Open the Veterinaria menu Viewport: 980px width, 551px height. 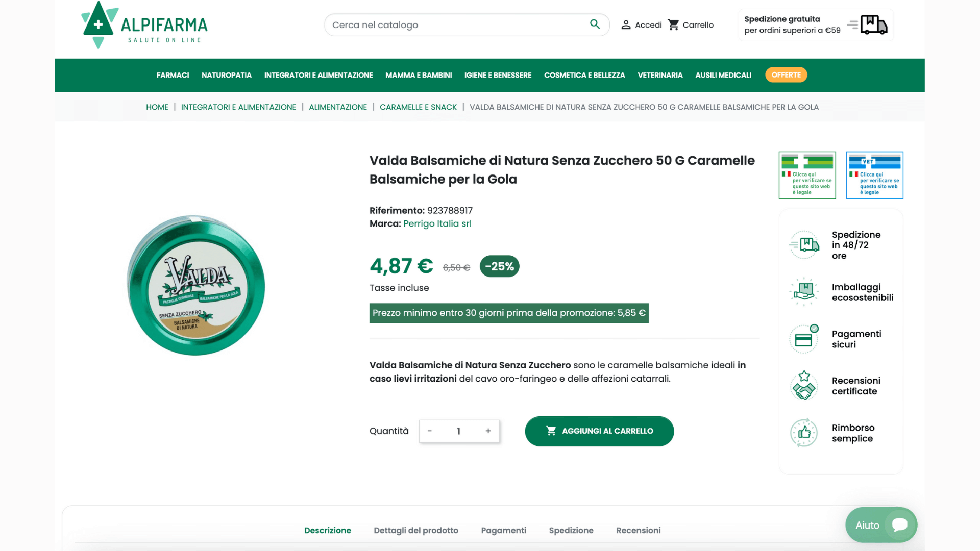660,75
